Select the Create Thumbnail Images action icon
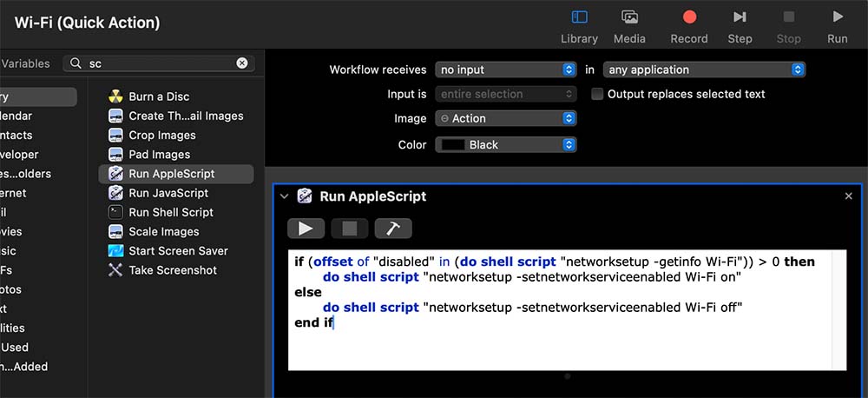Viewport: 868px width, 398px height. [115, 116]
